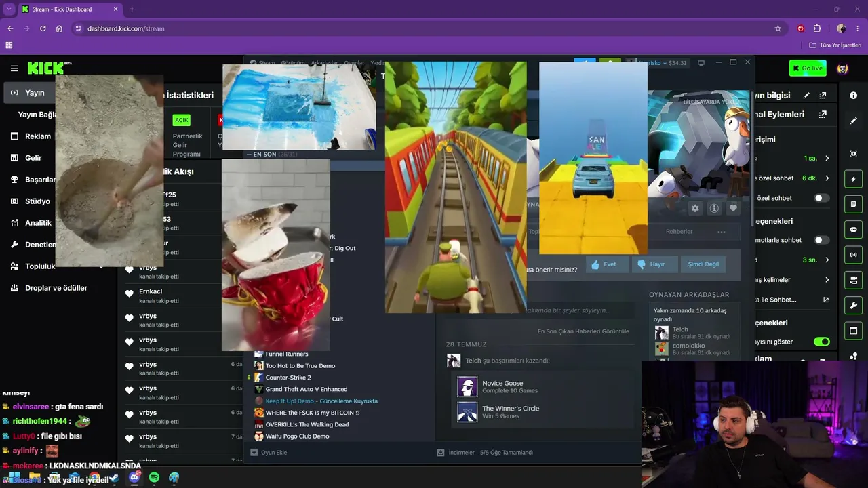Click the Şimdi Değil button

tap(703, 264)
